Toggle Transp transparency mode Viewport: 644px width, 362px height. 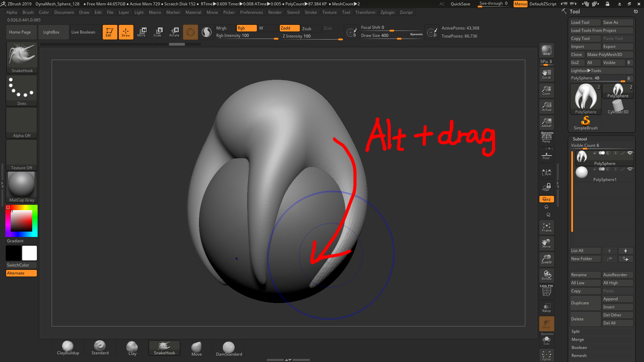click(546, 308)
